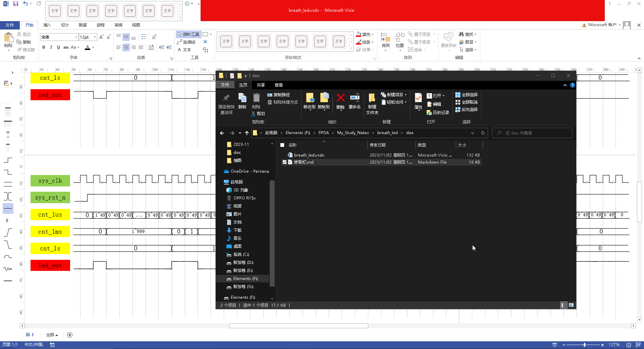The image size is (644, 349).
Task: Open Explorer Share tab
Action: [261, 85]
